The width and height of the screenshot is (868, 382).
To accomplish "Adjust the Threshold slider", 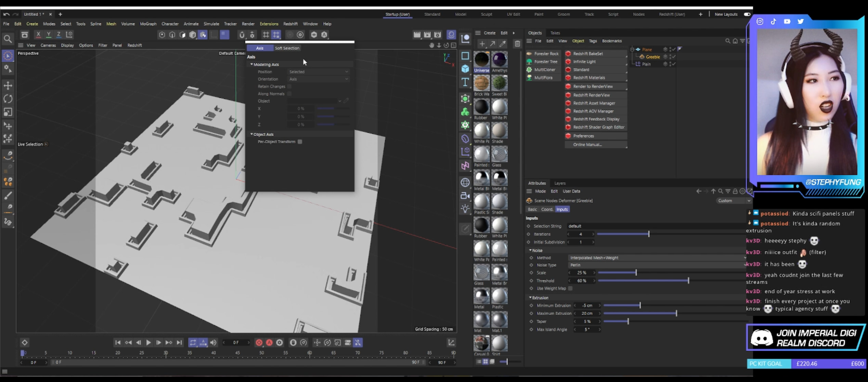I will click(x=688, y=281).
